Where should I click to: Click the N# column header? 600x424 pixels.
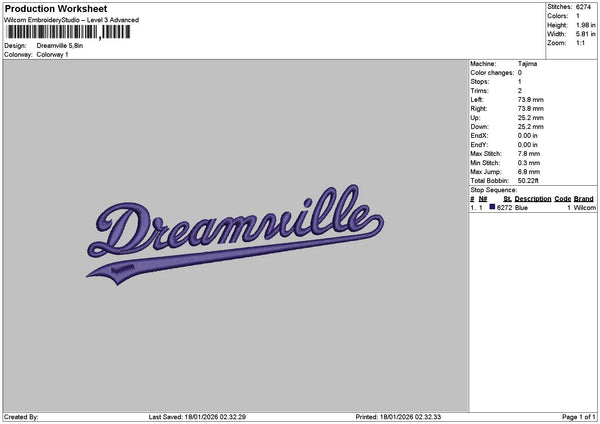[483, 199]
